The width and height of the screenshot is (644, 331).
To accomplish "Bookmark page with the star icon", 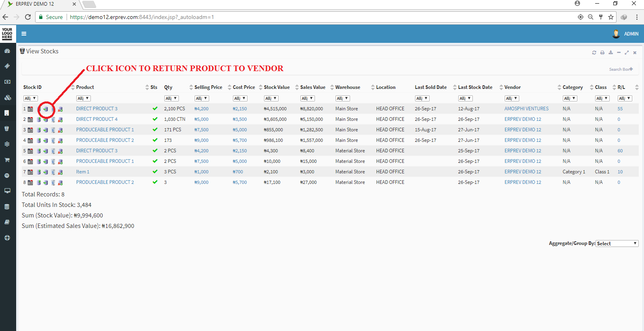I will [x=611, y=17].
